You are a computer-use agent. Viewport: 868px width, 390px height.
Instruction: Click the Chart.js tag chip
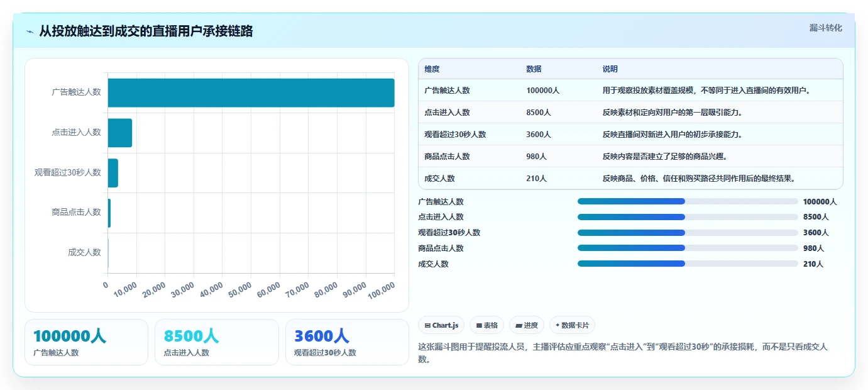[441, 325]
